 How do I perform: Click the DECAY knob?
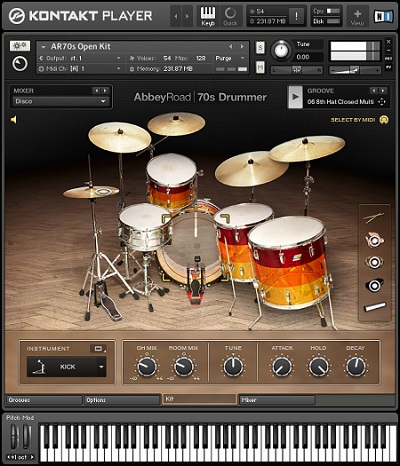click(x=356, y=366)
